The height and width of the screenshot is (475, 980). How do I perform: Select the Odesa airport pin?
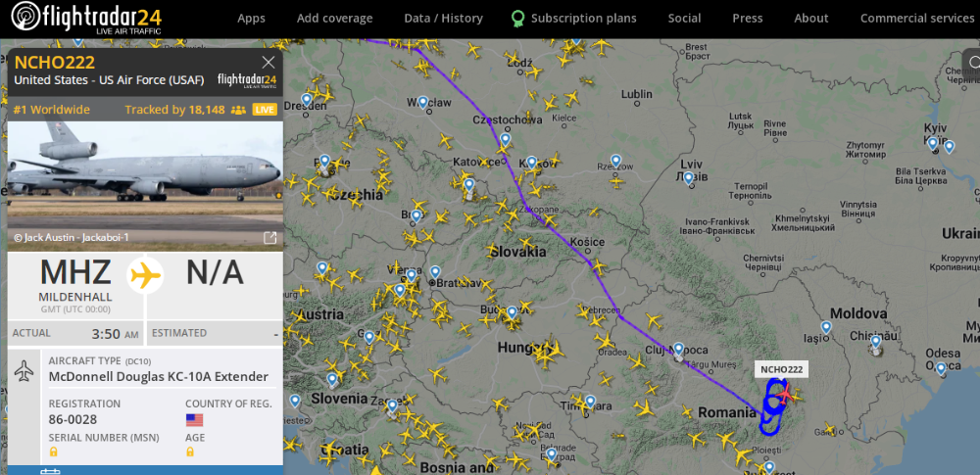click(x=942, y=368)
